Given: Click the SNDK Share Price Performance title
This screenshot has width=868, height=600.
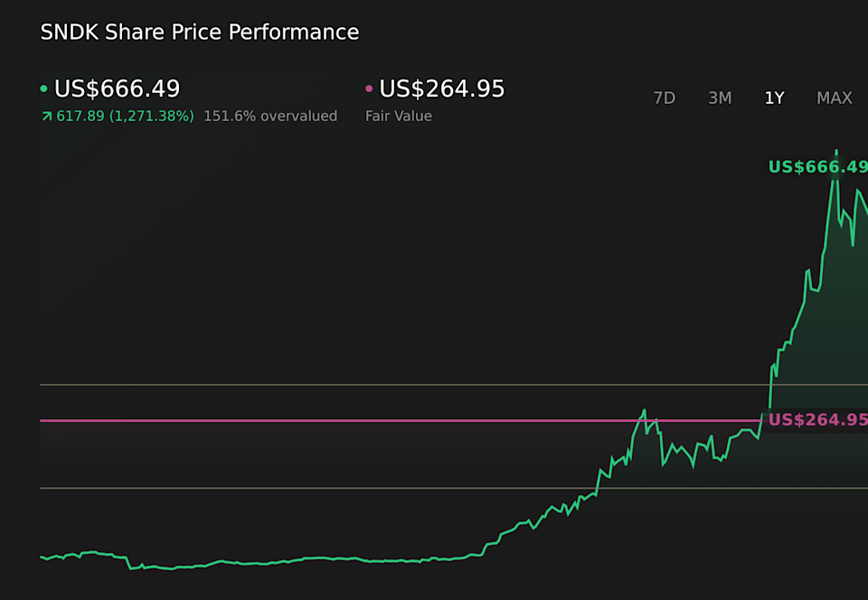Looking at the screenshot, I should pyautogui.click(x=199, y=32).
